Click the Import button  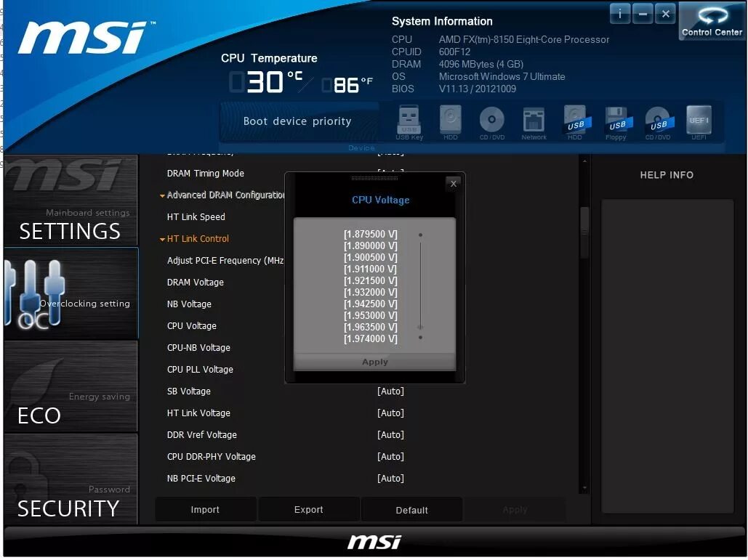pyautogui.click(x=205, y=509)
